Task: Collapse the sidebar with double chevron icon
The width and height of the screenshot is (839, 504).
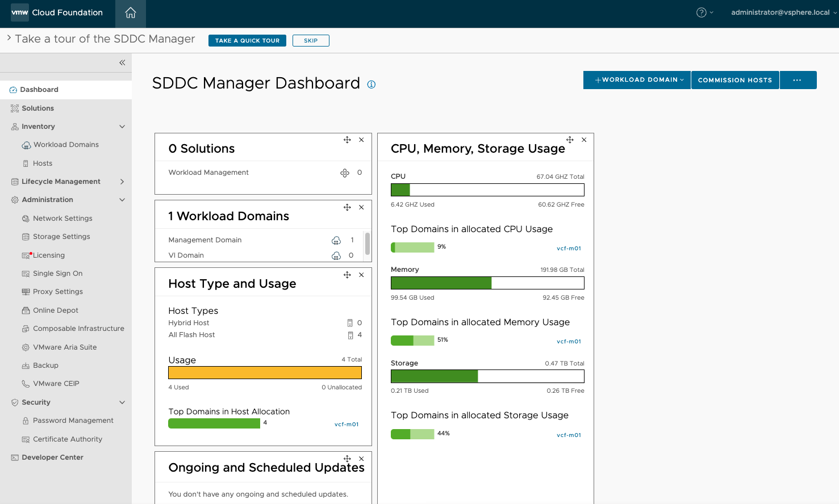Action: (x=122, y=62)
